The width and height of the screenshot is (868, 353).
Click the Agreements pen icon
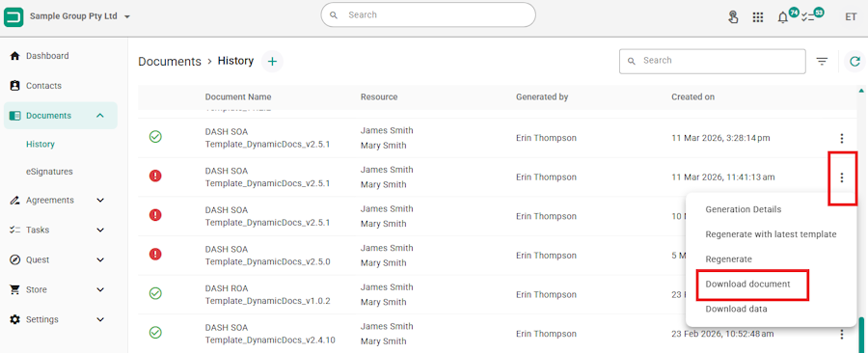click(x=14, y=201)
